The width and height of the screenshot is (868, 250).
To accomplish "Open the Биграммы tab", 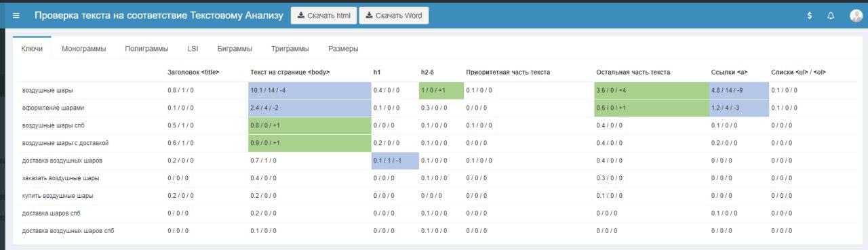I will (235, 49).
